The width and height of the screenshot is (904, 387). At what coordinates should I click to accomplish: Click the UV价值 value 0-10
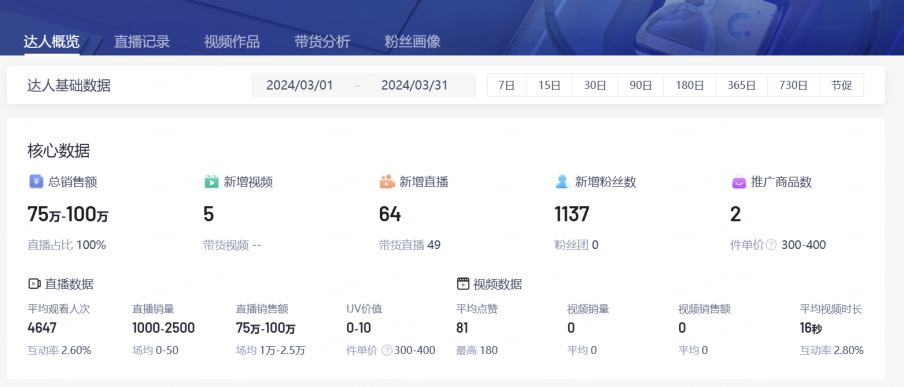pos(359,328)
